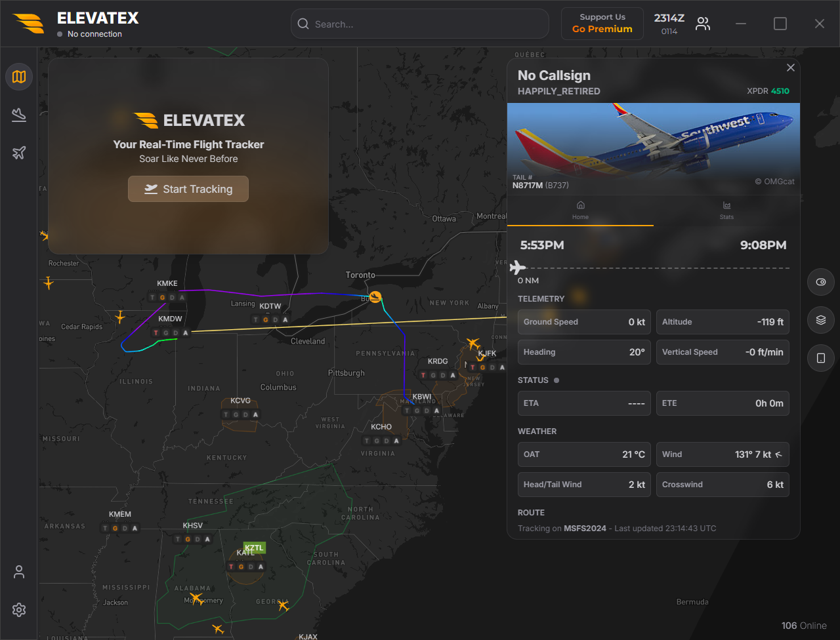Click the No connection status indicator

click(x=90, y=34)
